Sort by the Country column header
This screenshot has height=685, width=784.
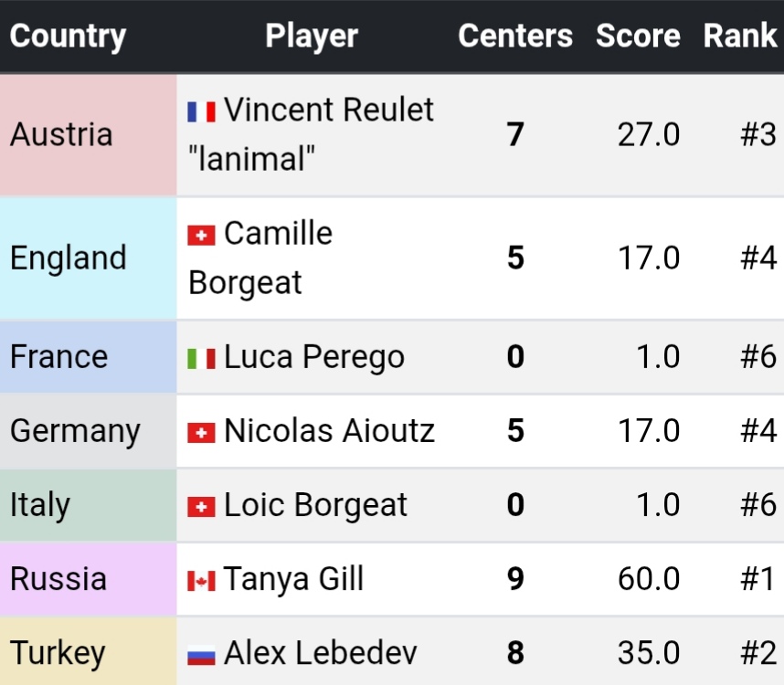click(x=68, y=37)
